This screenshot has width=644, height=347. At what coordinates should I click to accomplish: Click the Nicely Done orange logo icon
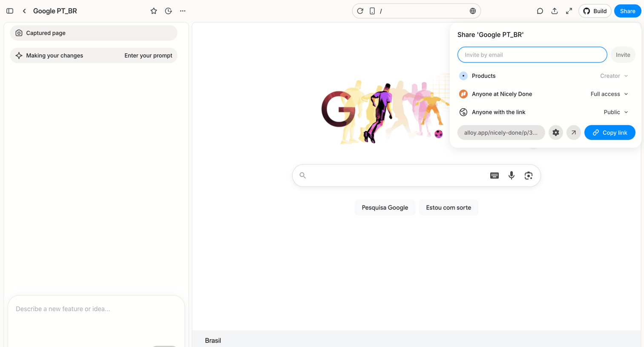tap(463, 94)
